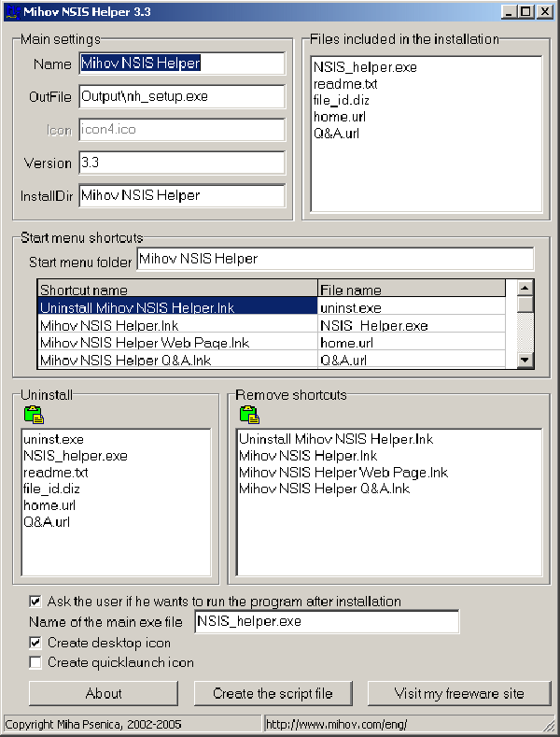
Task: Click the paste icon in Remove shortcuts group
Action: (x=249, y=415)
